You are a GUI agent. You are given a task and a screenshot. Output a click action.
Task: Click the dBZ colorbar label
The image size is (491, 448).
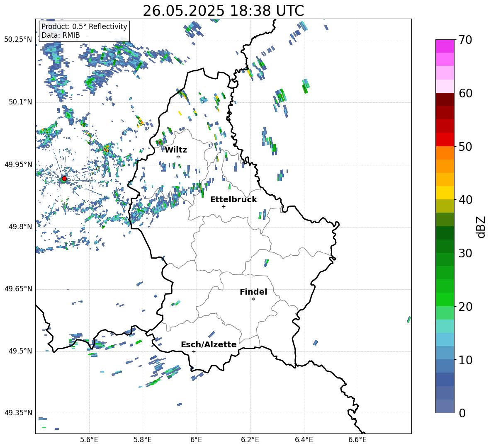pos(480,227)
